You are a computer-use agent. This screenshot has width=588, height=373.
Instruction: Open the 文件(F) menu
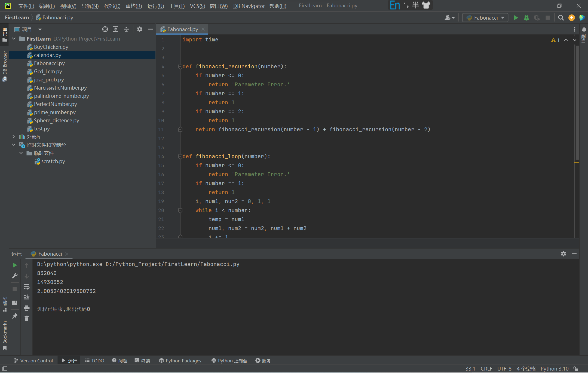pos(26,6)
